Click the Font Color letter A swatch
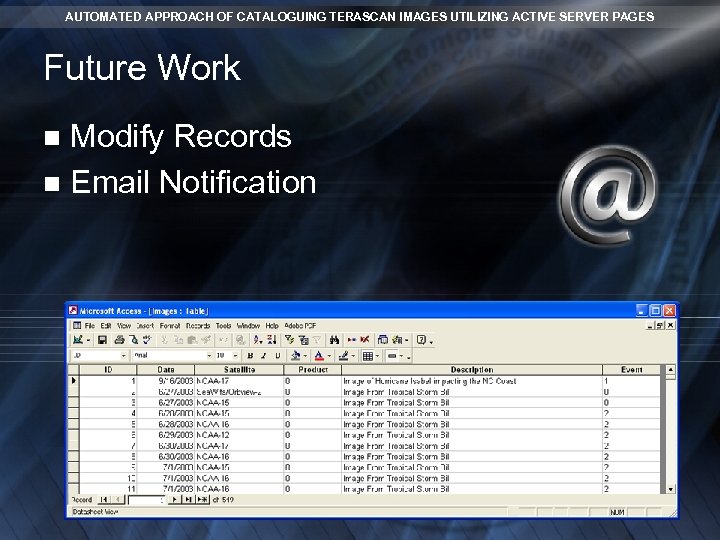This screenshot has width=720, height=540. [x=319, y=356]
